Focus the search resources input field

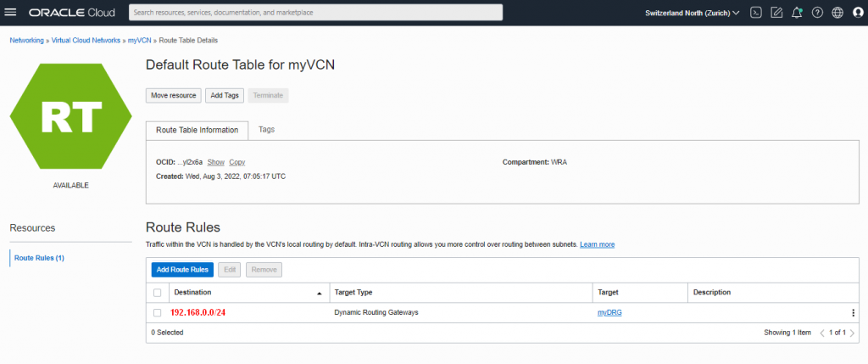315,12
